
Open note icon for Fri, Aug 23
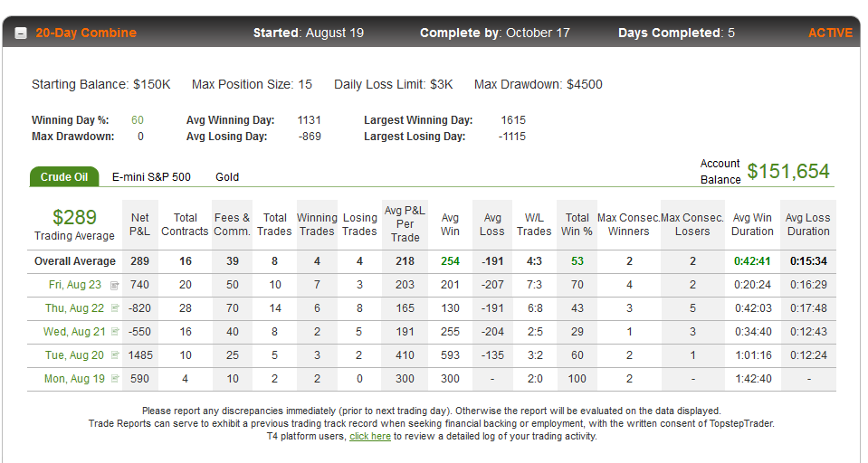[x=115, y=286]
